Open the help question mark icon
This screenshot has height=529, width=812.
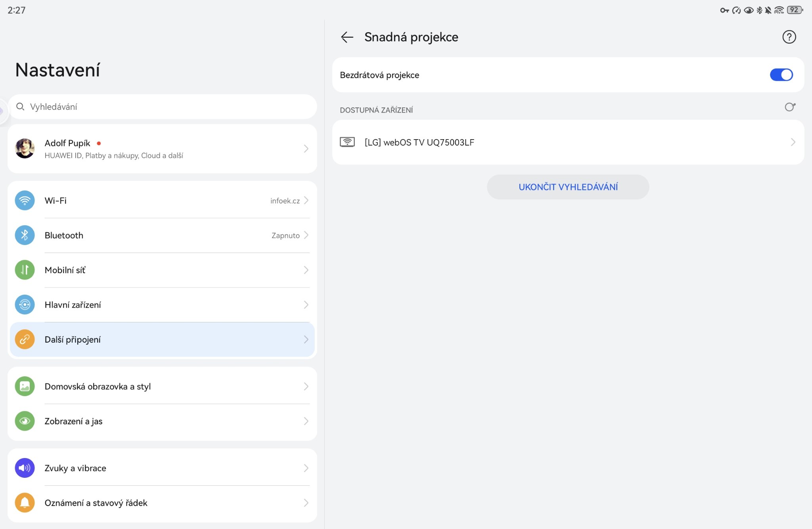(x=789, y=37)
